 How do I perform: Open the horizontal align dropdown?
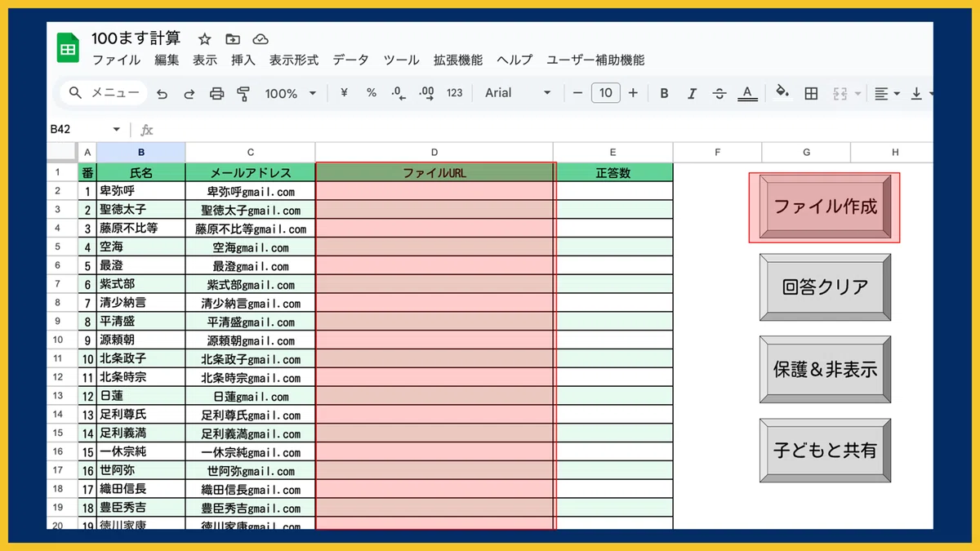pyautogui.click(x=887, y=94)
